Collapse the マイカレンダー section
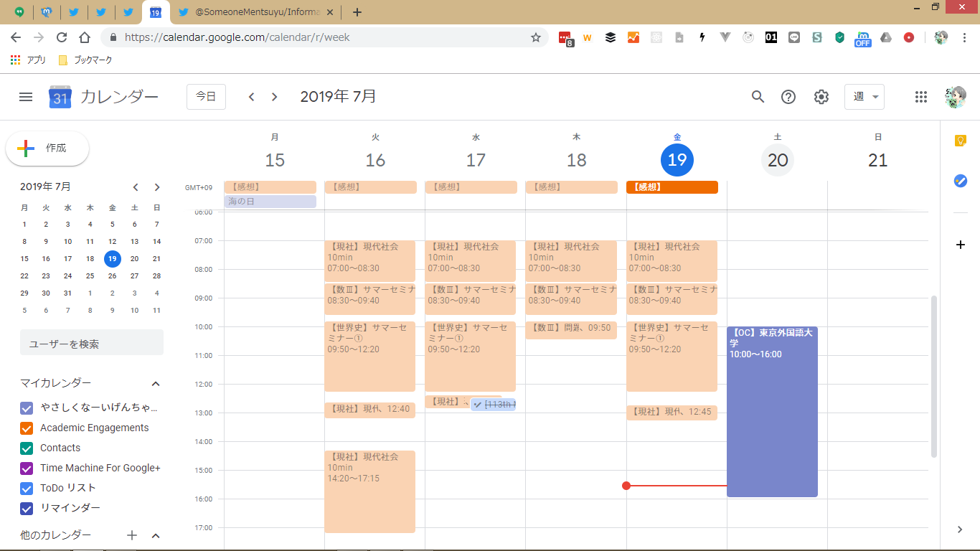Image resolution: width=980 pixels, height=551 pixels. click(x=156, y=384)
